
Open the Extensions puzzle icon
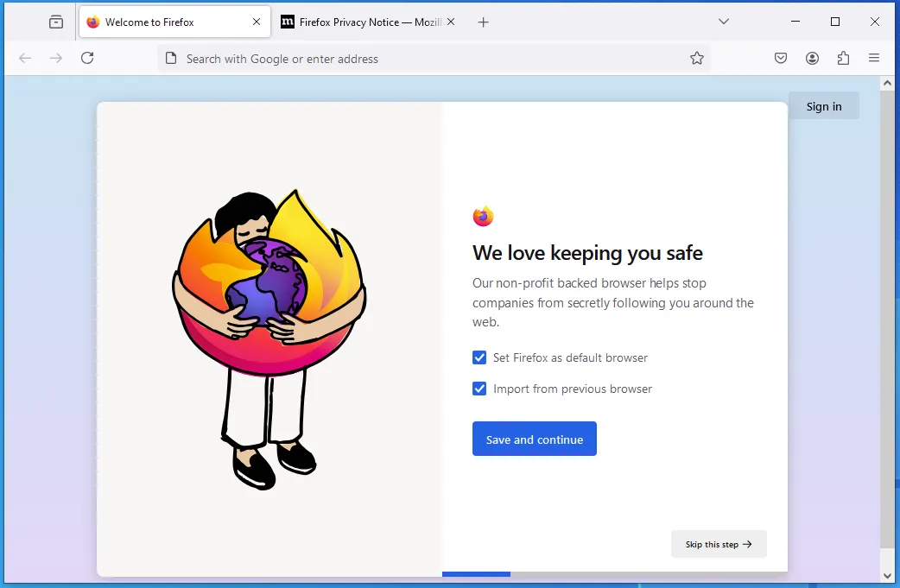click(843, 58)
